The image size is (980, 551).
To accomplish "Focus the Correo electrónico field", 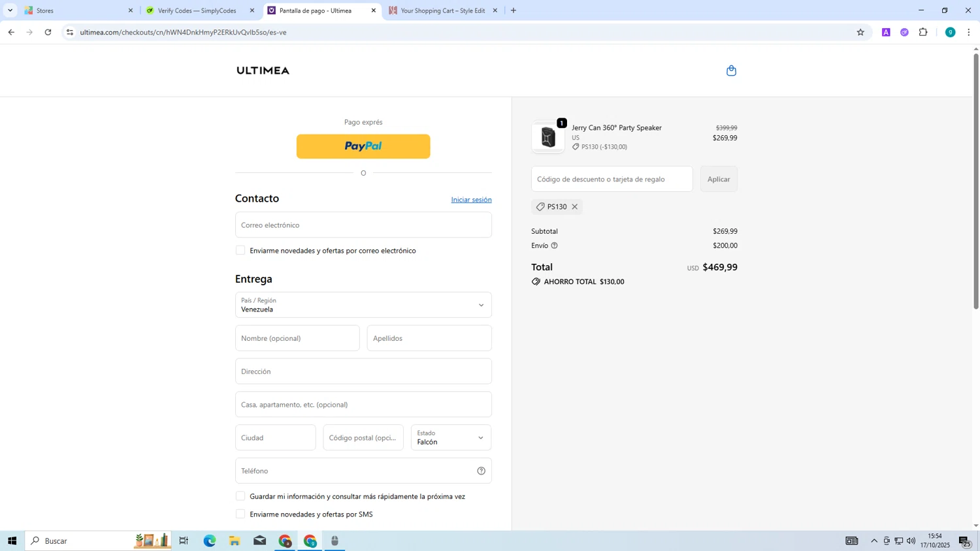I will 363,225.
